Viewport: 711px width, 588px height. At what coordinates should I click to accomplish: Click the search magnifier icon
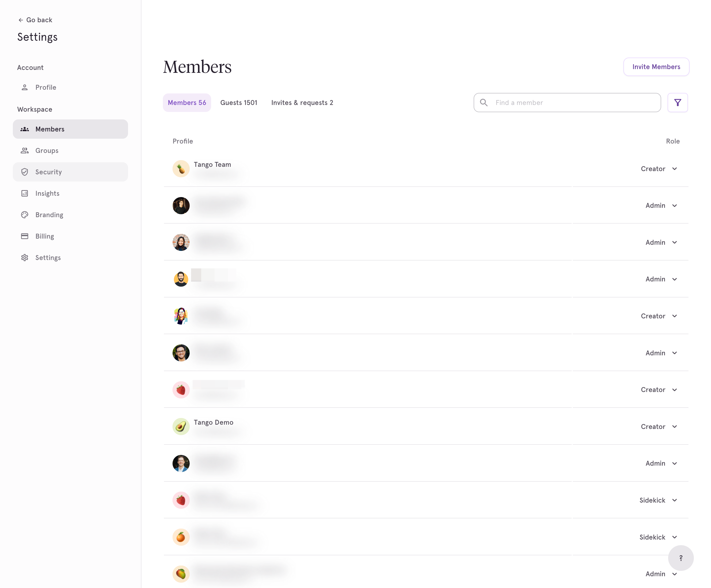click(x=484, y=103)
